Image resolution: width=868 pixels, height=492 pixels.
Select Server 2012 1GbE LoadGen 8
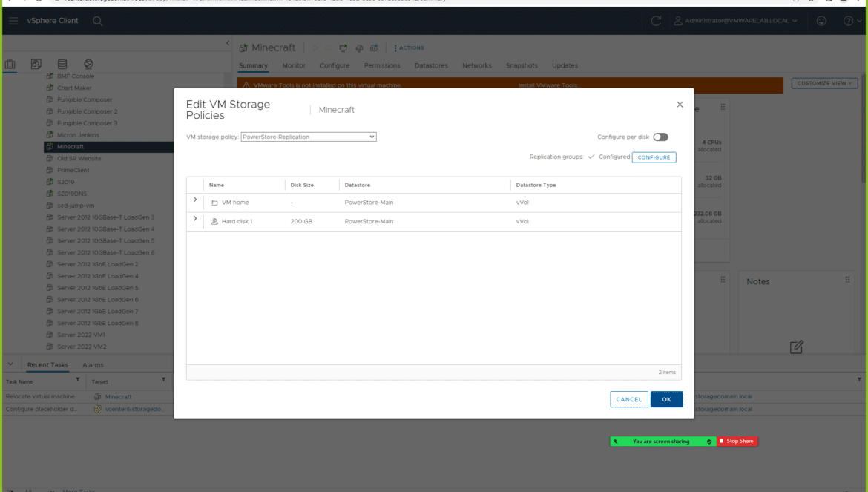pos(98,324)
